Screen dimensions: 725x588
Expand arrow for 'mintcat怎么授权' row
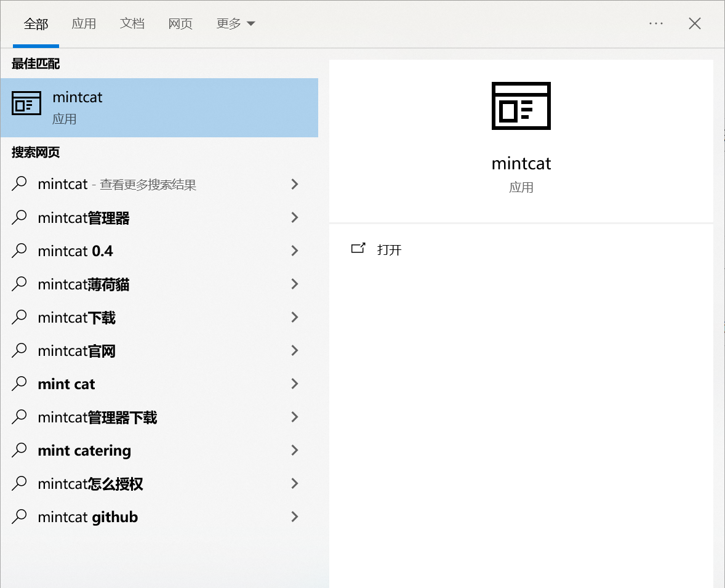click(295, 484)
